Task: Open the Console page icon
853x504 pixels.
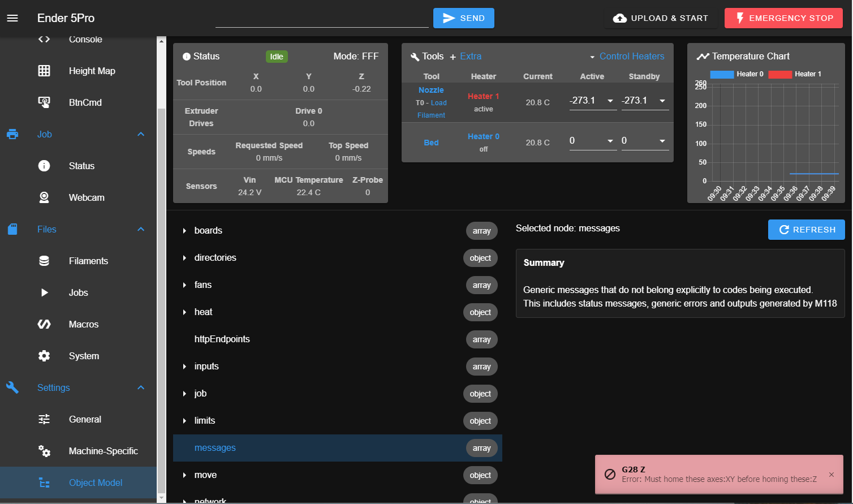Action: pyautogui.click(x=44, y=39)
